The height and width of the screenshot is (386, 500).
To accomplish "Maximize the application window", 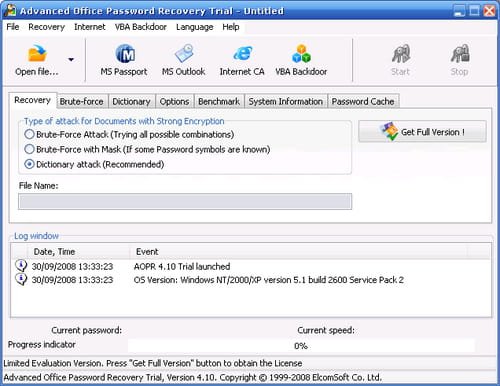I will tap(474, 11).
